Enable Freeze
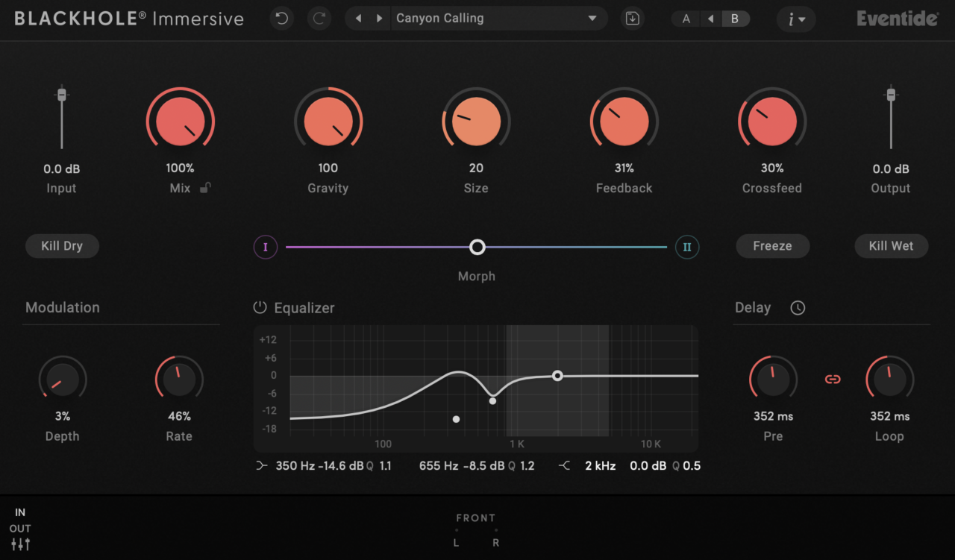The height and width of the screenshot is (560, 955). pyautogui.click(x=772, y=246)
